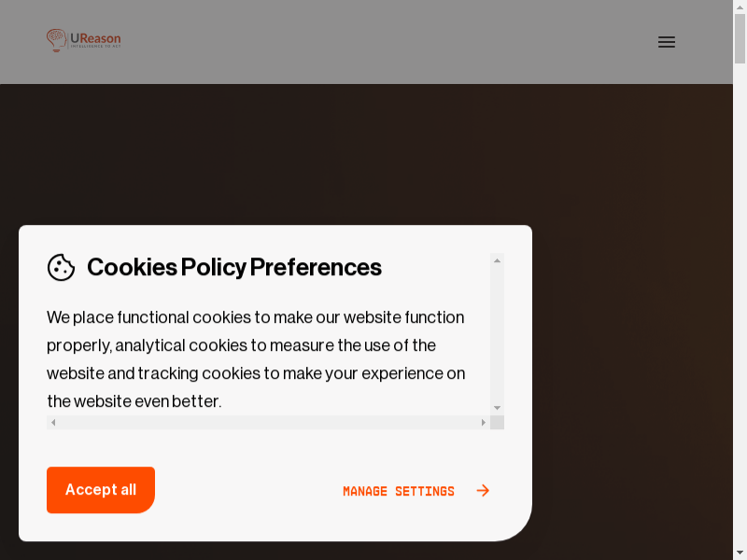Click the cookie description paragraph text

tap(256, 359)
